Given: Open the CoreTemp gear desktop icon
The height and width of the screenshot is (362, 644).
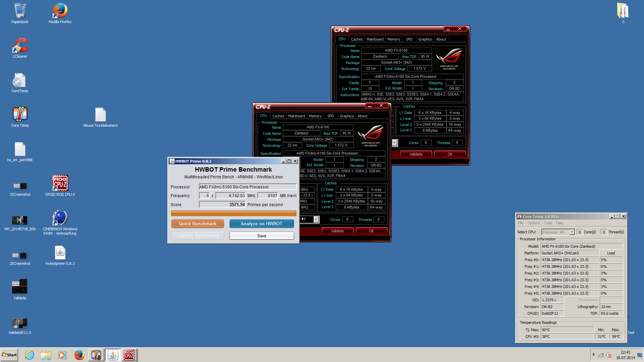Looking at the screenshot, I should tap(20, 82).
